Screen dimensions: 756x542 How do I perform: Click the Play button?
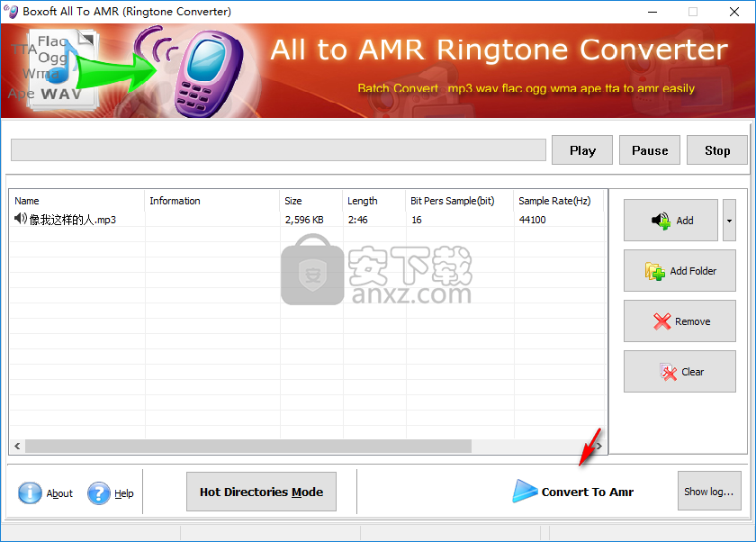(582, 150)
